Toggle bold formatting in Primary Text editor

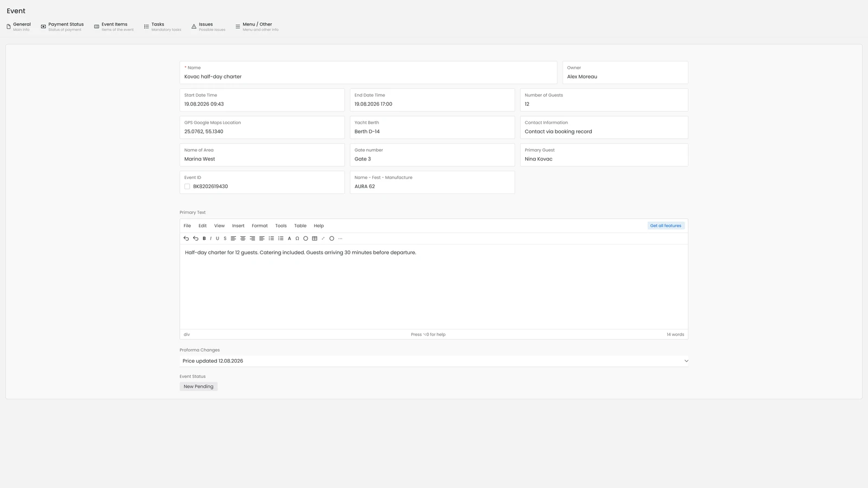[204, 239]
